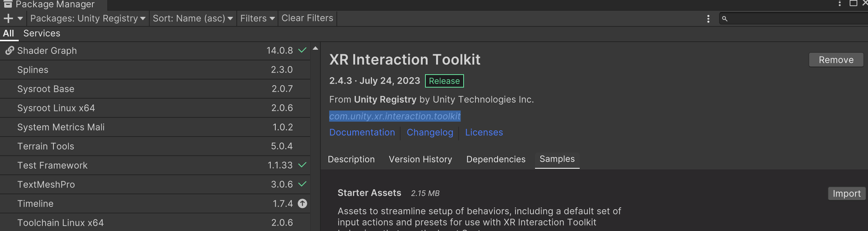The width and height of the screenshot is (868, 231).
Task: Click the Release tag label
Action: point(444,81)
